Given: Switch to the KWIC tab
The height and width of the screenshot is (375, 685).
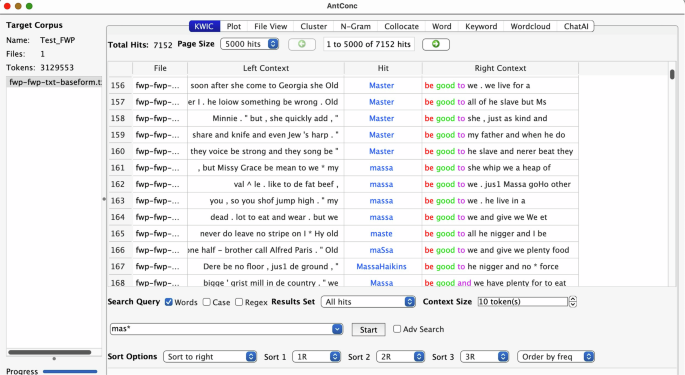Looking at the screenshot, I should pos(204,26).
